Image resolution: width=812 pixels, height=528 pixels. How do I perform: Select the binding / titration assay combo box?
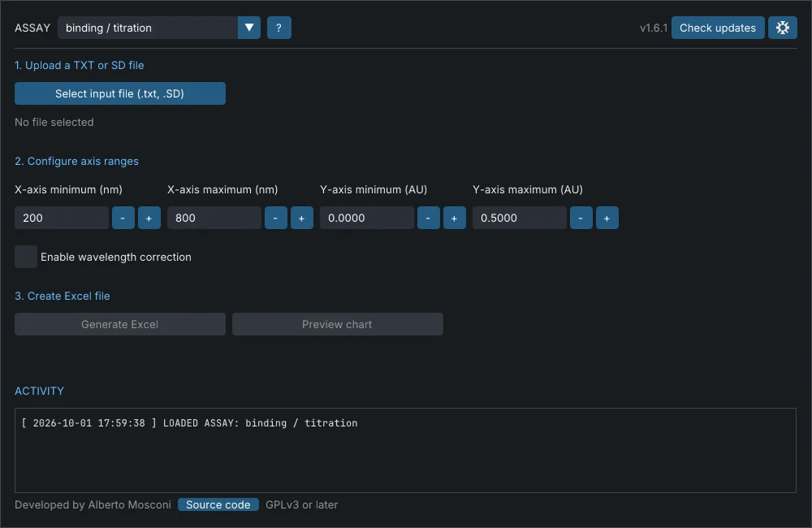tap(159, 28)
